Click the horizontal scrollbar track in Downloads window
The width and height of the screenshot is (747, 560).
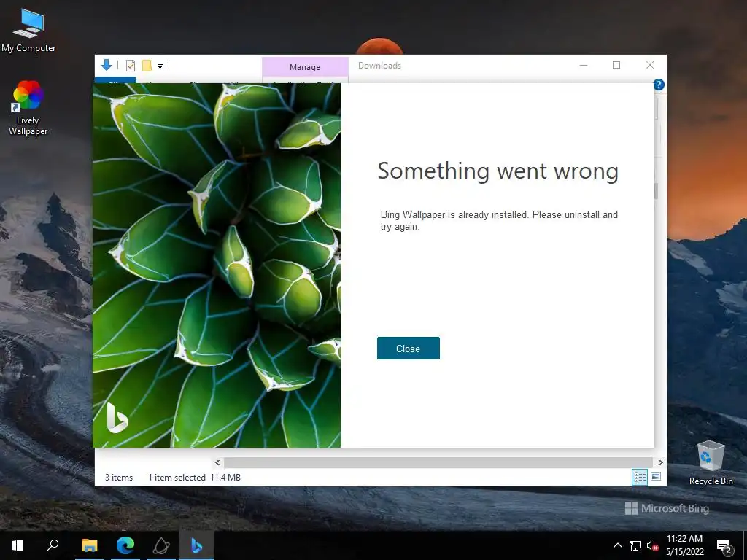(438, 462)
